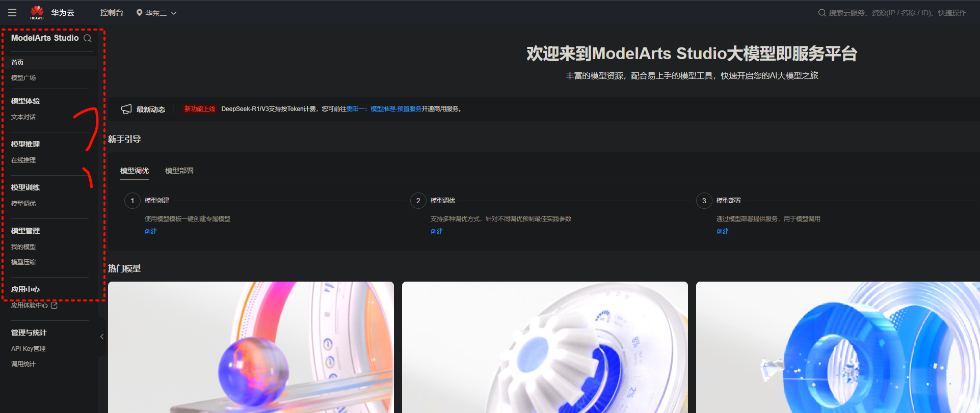Image resolution: width=980 pixels, height=413 pixels.
Task: Click the magnifier icon in the top search bar
Action: pos(822,13)
